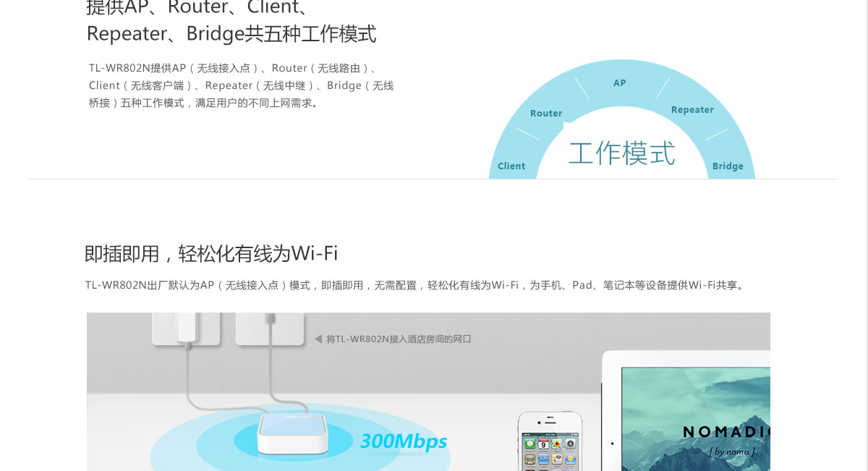Select the Bridge segment in the diagram

[x=728, y=166]
